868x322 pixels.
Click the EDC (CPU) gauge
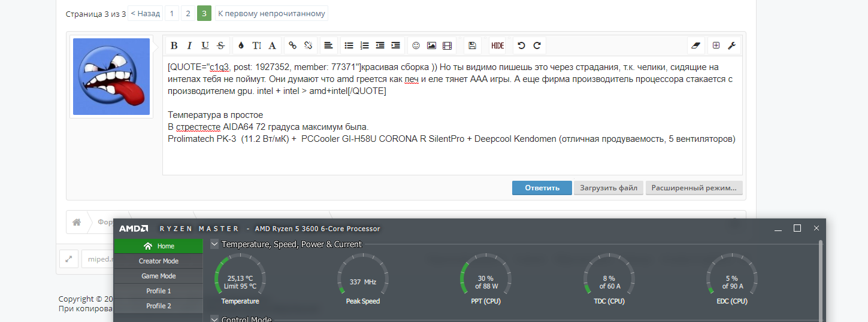coord(731,278)
